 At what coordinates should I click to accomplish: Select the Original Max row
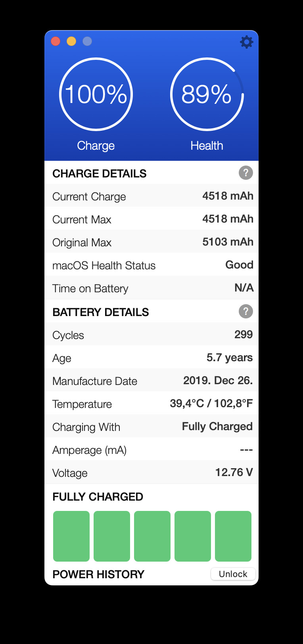click(x=151, y=242)
